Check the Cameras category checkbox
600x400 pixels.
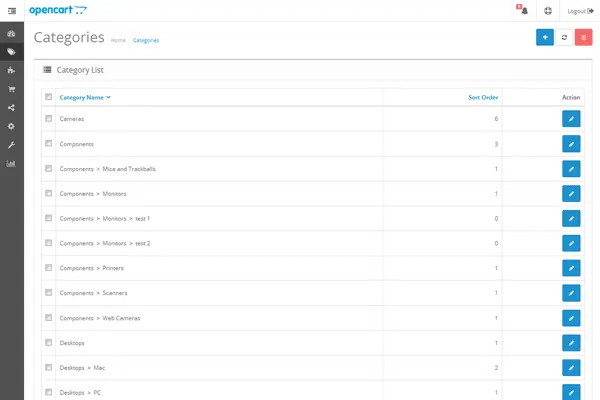48,119
